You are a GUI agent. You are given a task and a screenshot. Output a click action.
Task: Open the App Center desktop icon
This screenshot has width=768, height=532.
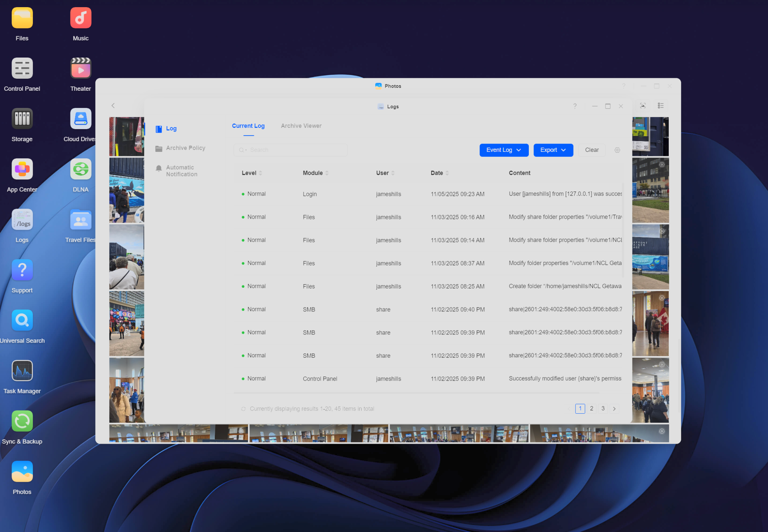click(x=22, y=169)
